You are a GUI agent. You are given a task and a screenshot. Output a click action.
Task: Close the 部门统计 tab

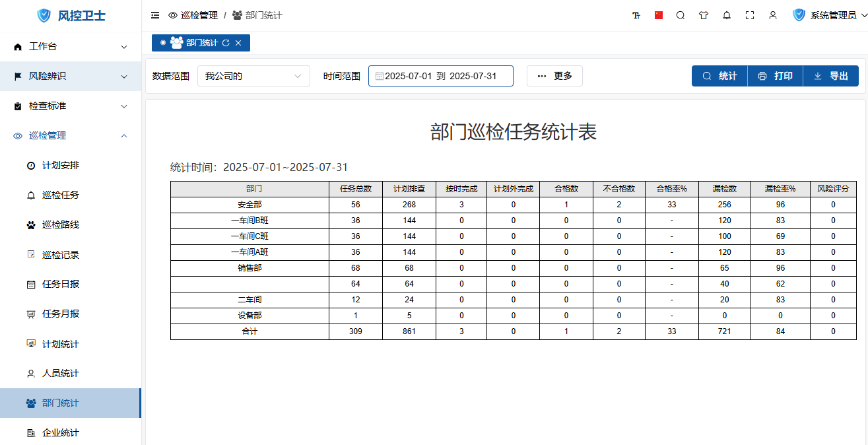[x=238, y=43]
